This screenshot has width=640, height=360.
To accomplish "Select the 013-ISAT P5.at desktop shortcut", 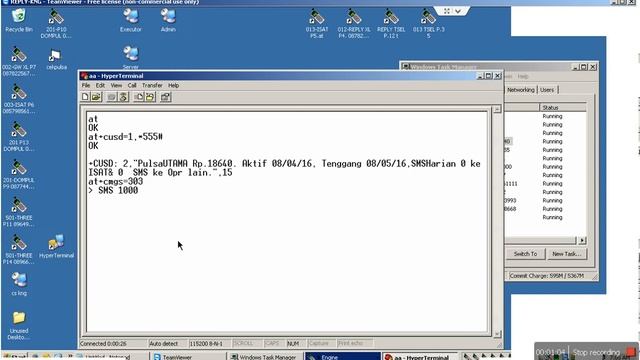I will click(317, 23).
